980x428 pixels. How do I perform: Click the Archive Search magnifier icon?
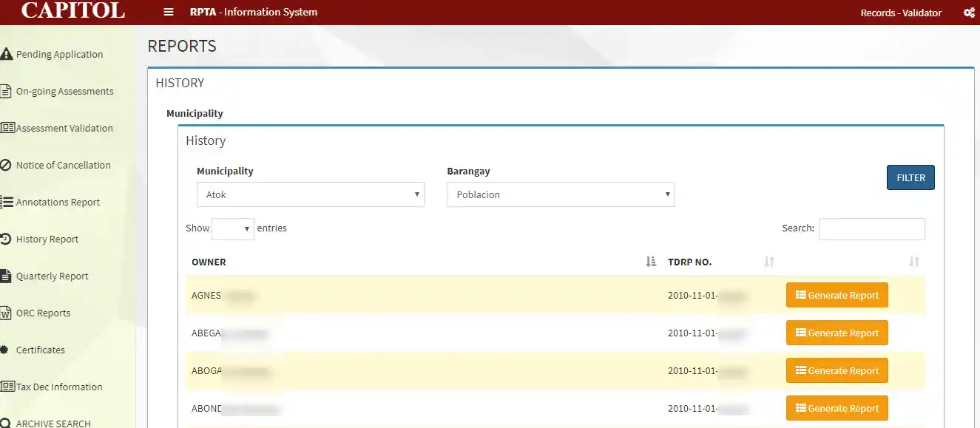point(7,424)
